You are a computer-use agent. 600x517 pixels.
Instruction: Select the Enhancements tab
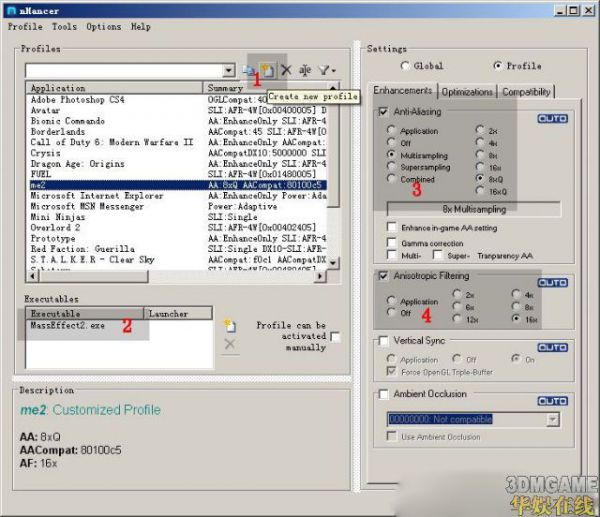(x=403, y=91)
